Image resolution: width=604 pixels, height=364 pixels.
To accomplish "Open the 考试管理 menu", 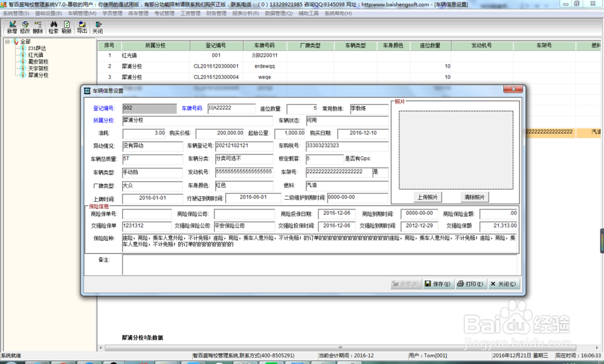I will point(164,13).
